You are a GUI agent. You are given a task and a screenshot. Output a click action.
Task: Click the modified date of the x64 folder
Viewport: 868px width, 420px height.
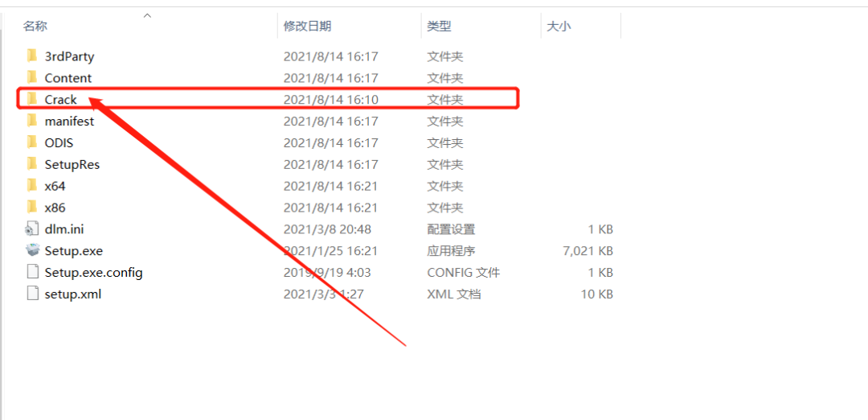[330, 186]
